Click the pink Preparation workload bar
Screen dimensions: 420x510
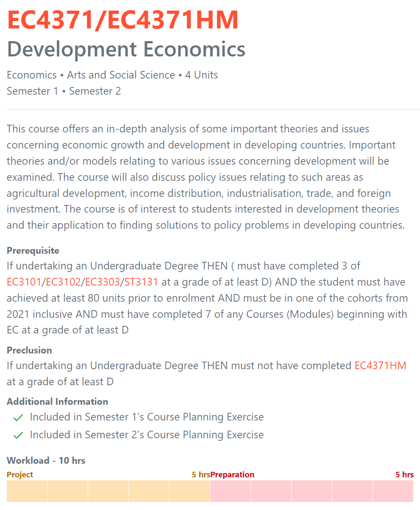coord(312,491)
